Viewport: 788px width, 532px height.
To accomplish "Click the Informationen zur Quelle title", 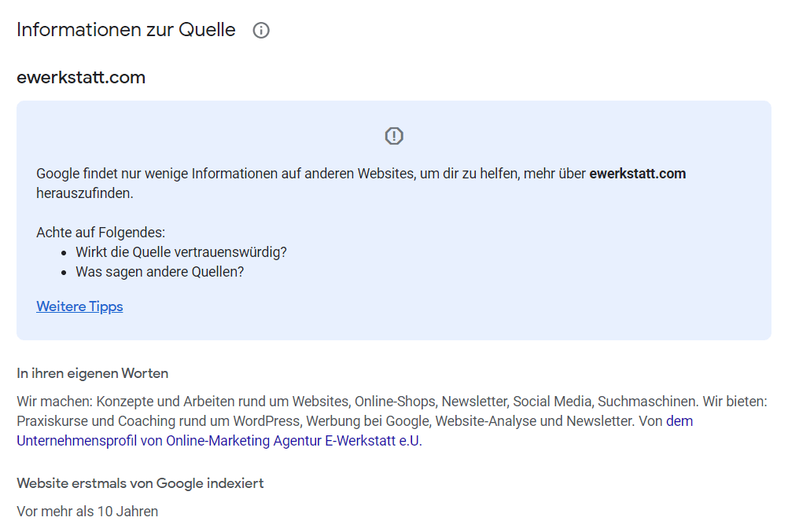I will tap(126, 30).
